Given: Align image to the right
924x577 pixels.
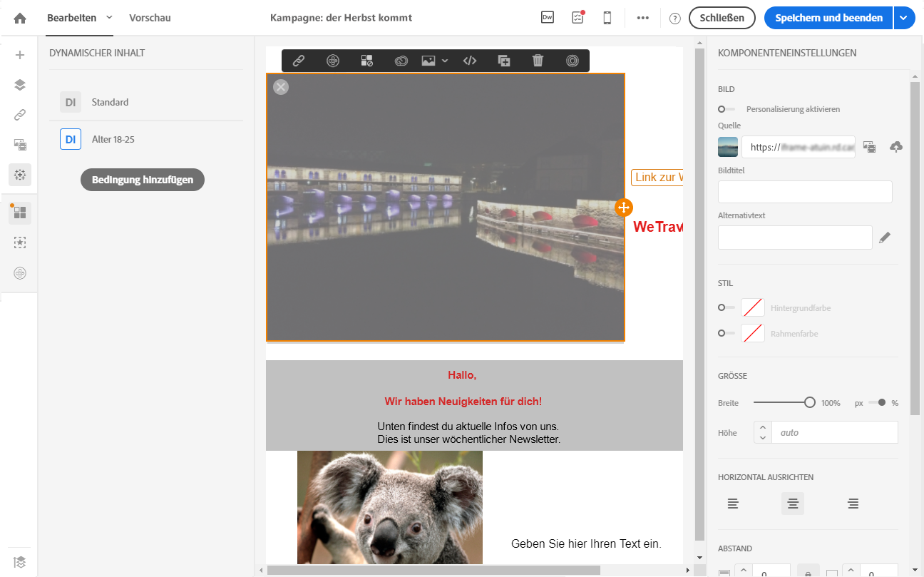Looking at the screenshot, I should point(853,504).
